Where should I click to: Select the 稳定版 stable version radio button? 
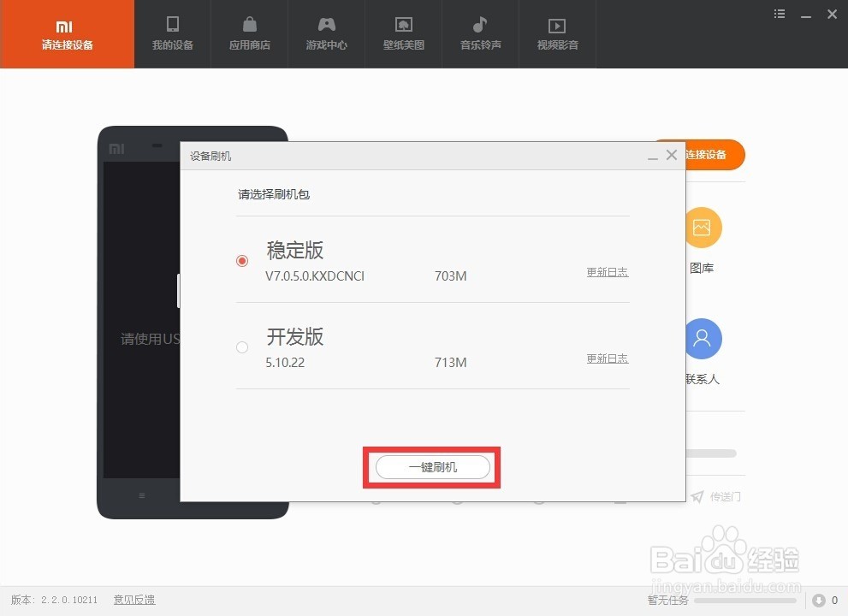click(x=242, y=261)
